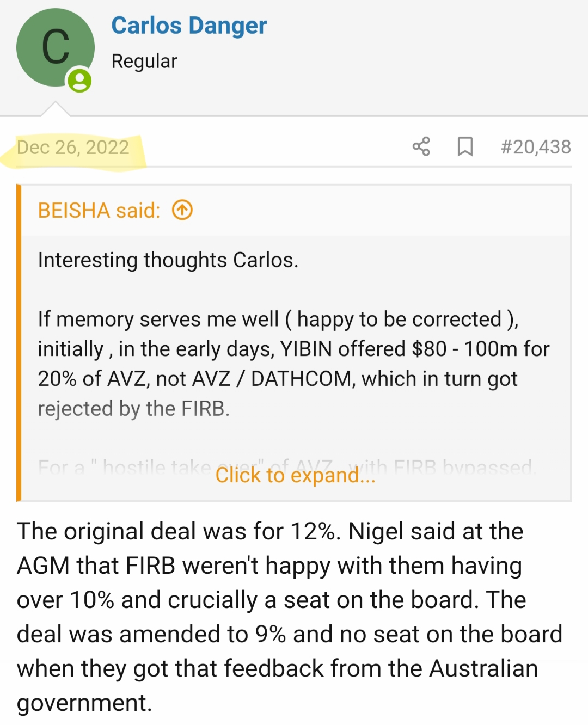The width and height of the screenshot is (588, 725).
Task: Click the triangular pointer below the avatar
Action: click(56, 109)
